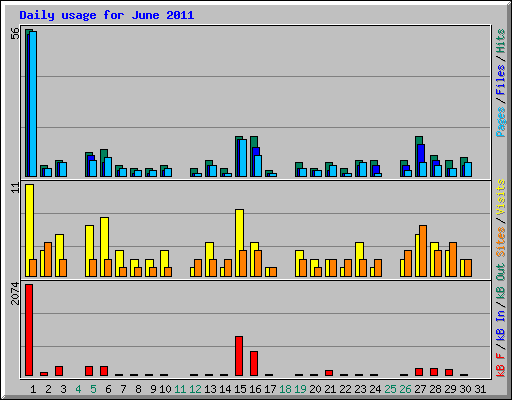Select day "3" on the x-axis
This screenshot has width=512, height=400.
pos(63,389)
